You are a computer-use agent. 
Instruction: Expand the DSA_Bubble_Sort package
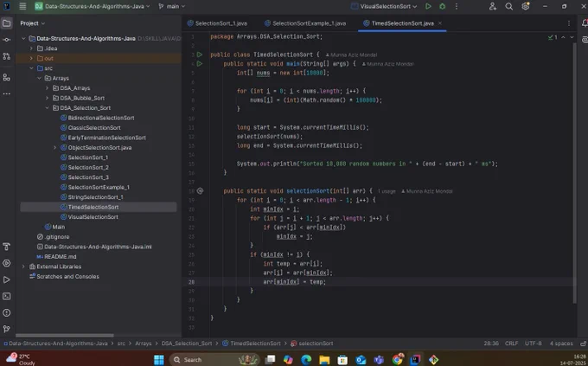[x=47, y=98]
